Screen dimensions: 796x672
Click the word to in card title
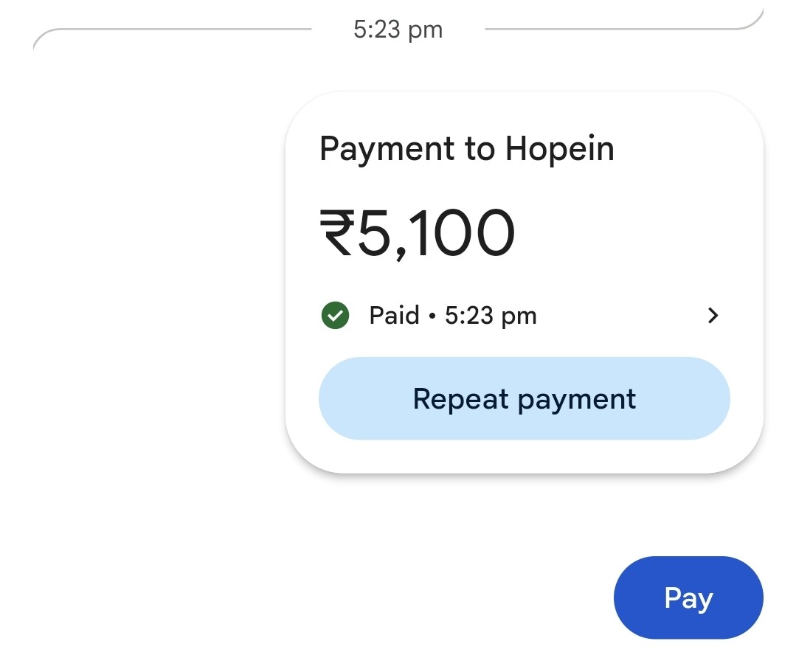[480, 149]
